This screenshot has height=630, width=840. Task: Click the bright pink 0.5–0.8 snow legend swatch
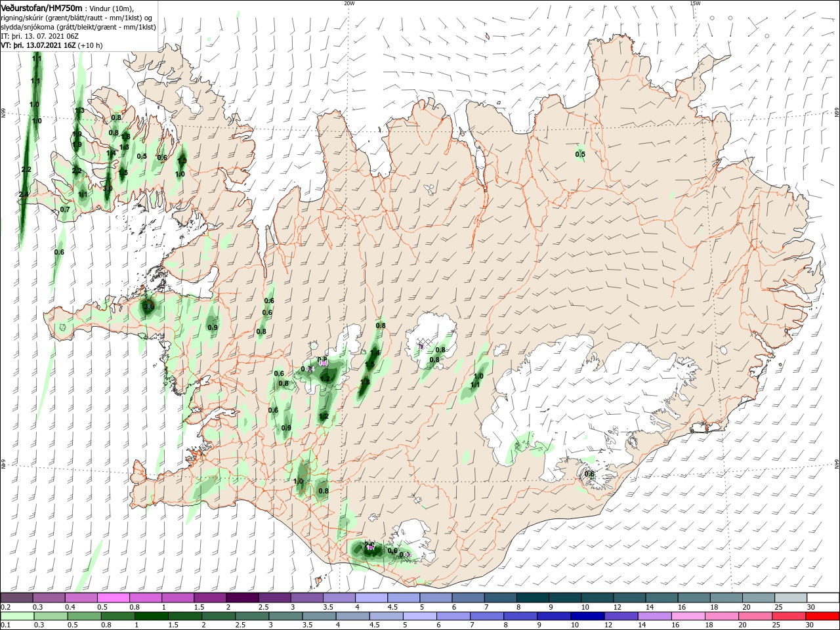point(114,597)
